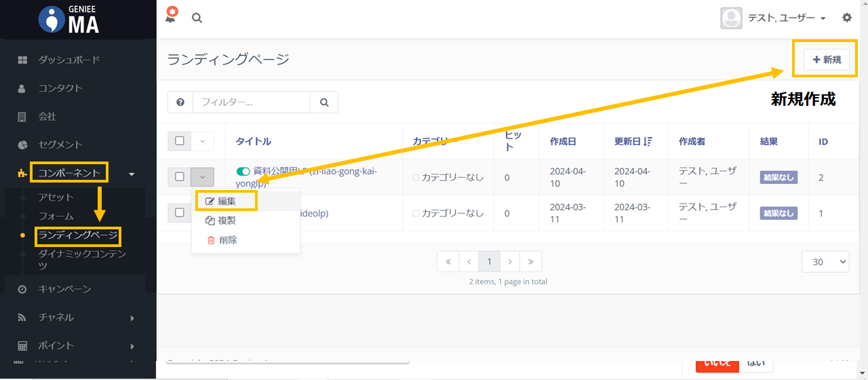Viewport: 868px width, 380px height.
Task: Click the campaign clock icon
Action: pos(22,289)
